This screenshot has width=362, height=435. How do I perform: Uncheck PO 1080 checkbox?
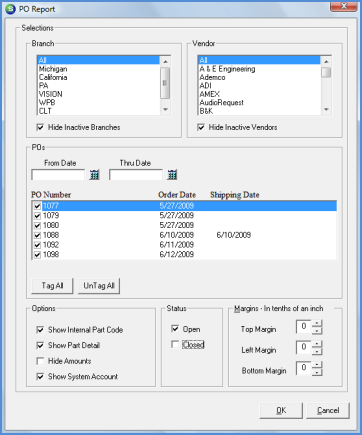37,225
